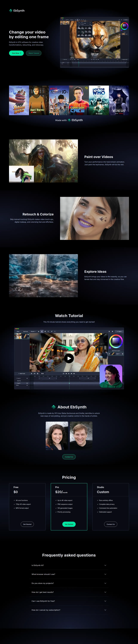The image size is (138, 644).
Task: Click the founder photo of the man
Action: click(81, 436)
